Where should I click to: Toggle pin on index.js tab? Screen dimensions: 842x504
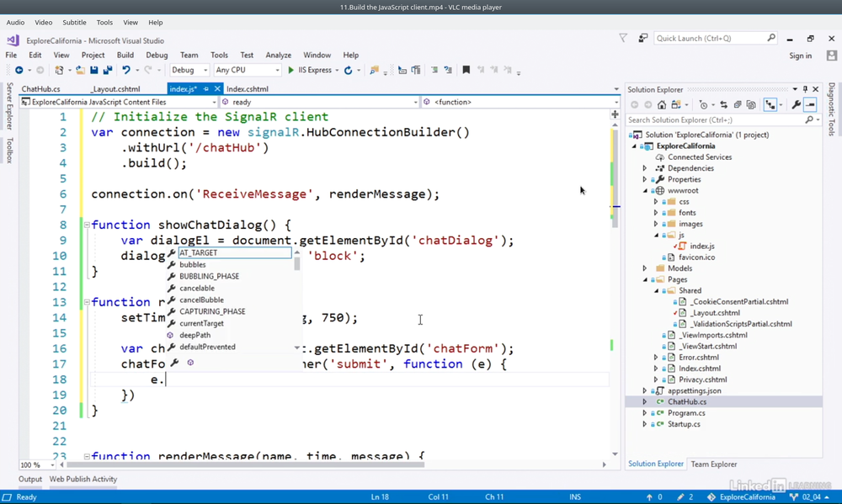[206, 88]
